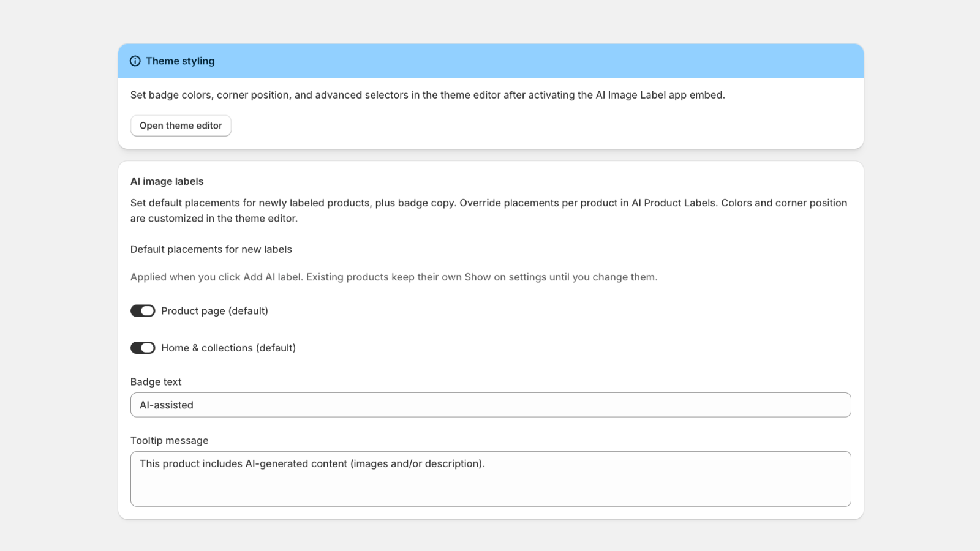Click into the Tooltip message text area
980x551 pixels.
pyautogui.click(x=491, y=479)
